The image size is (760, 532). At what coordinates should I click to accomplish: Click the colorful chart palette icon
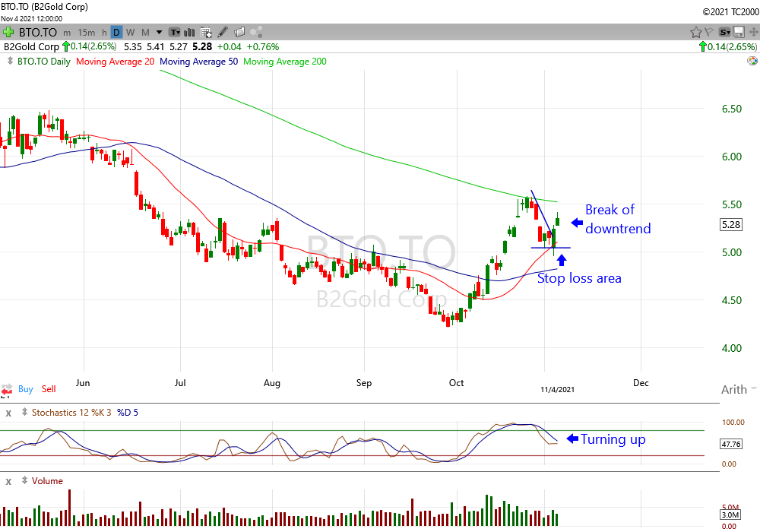click(752, 61)
